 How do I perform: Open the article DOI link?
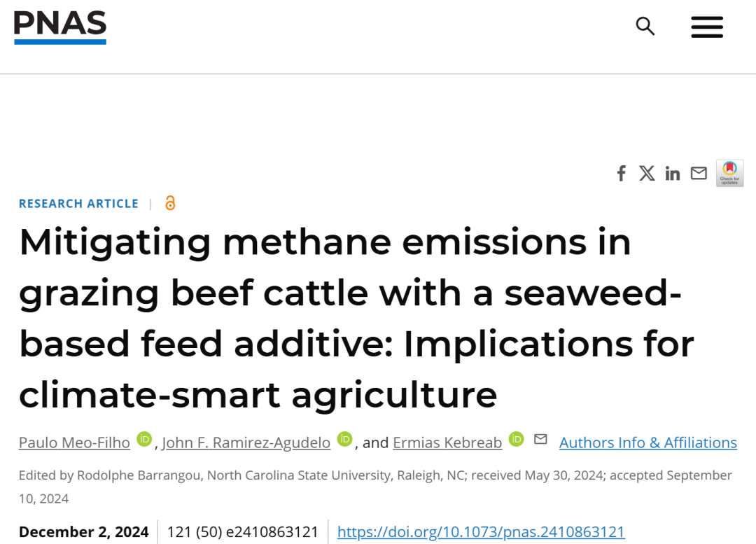click(x=481, y=532)
